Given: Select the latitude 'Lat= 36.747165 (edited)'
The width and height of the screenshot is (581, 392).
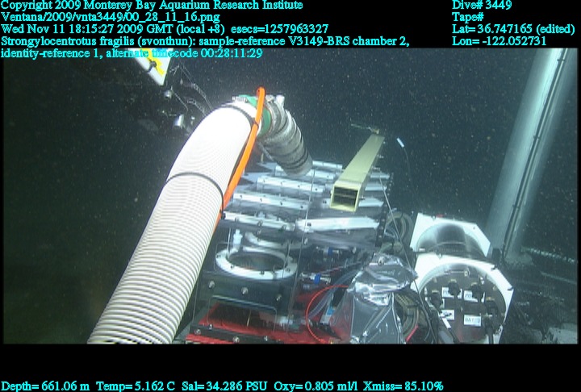Looking at the screenshot, I should pyautogui.click(x=513, y=29).
